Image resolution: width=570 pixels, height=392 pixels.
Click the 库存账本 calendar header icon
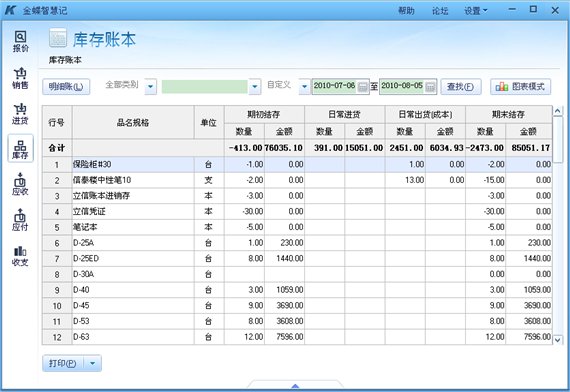58,38
